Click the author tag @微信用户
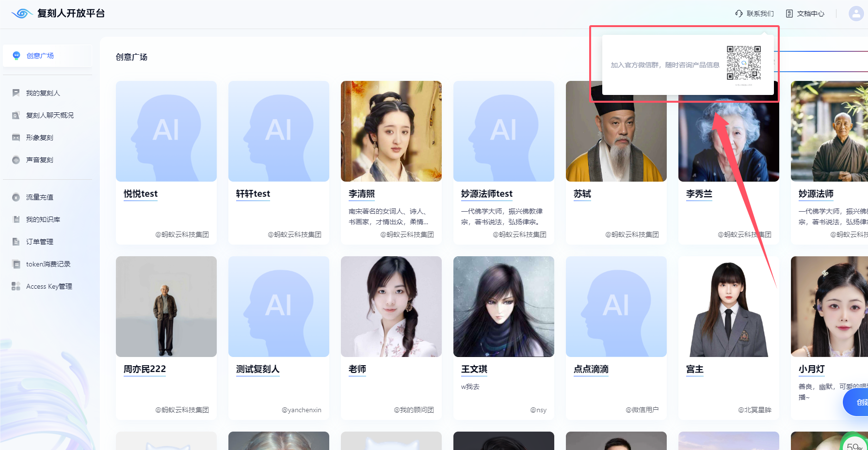The image size is (868, 450). [x=642, y=410]
